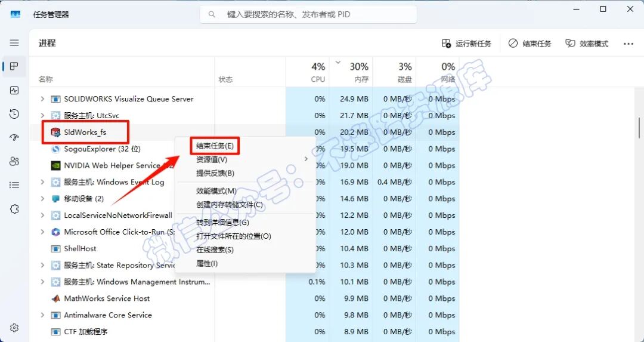Image resolution: width=644 pixels, height=342 pixels.
Task: Expand the 服务主机: UtcSvc row
Action: (42, 116)
